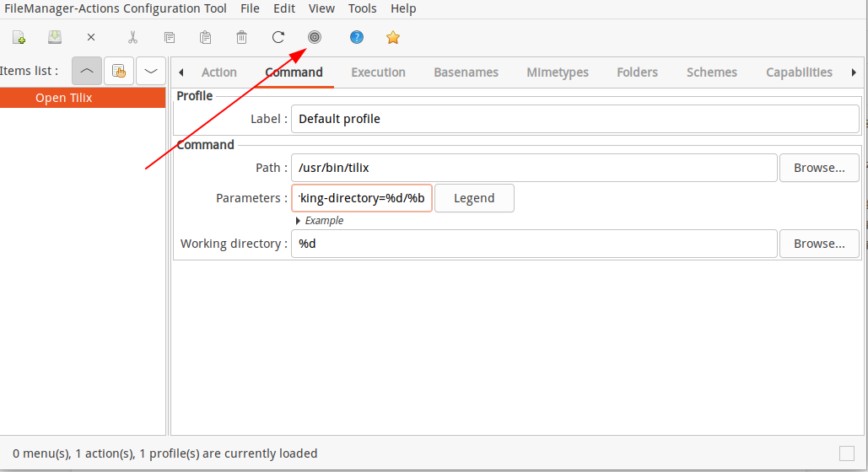Click the Copy icon in toolbar
The width and height of the screenshot is (868, 472).
coord(170,38)
